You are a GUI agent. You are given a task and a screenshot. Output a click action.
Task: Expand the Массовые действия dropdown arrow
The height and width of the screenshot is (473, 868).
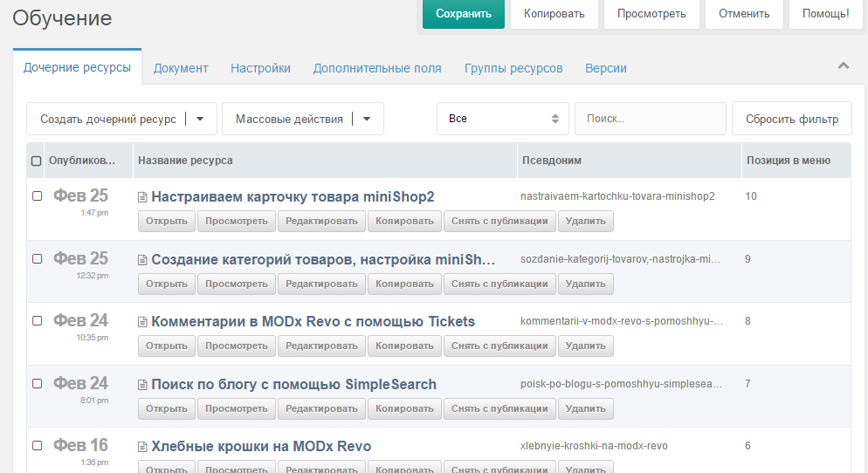point(367,119)
